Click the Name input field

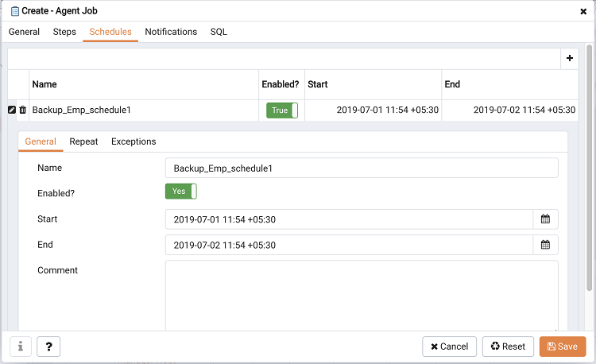(362, 168)
